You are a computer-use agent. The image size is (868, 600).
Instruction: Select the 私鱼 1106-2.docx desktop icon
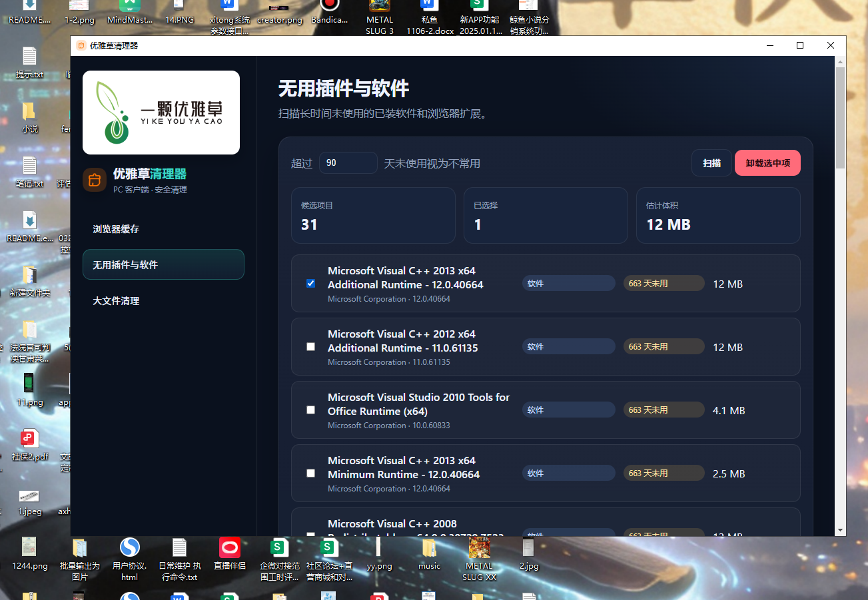430,17
